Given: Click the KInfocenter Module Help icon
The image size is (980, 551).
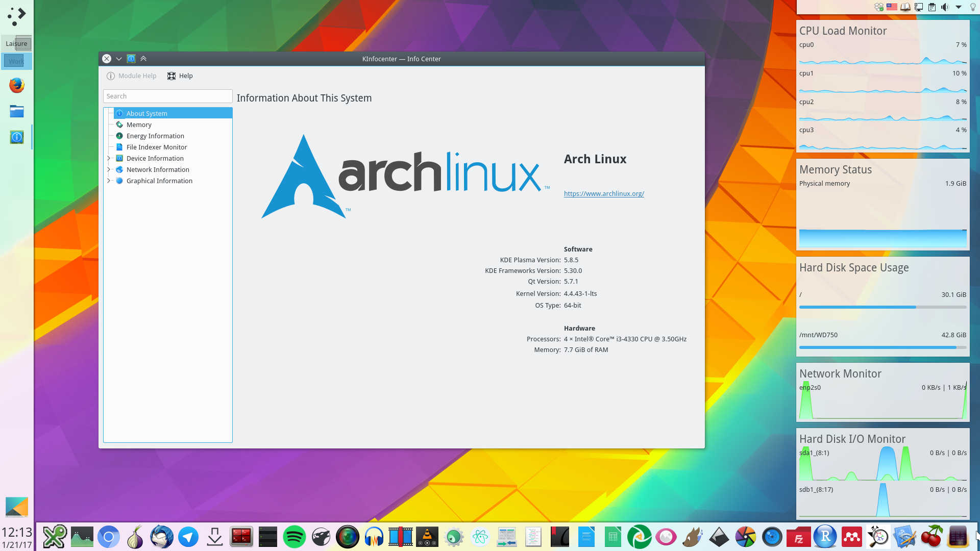Looking at the screenshot, I should click(110, 76).
